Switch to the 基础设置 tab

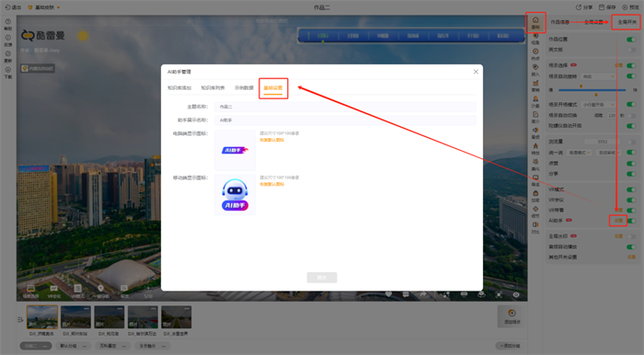click(273, 87)
